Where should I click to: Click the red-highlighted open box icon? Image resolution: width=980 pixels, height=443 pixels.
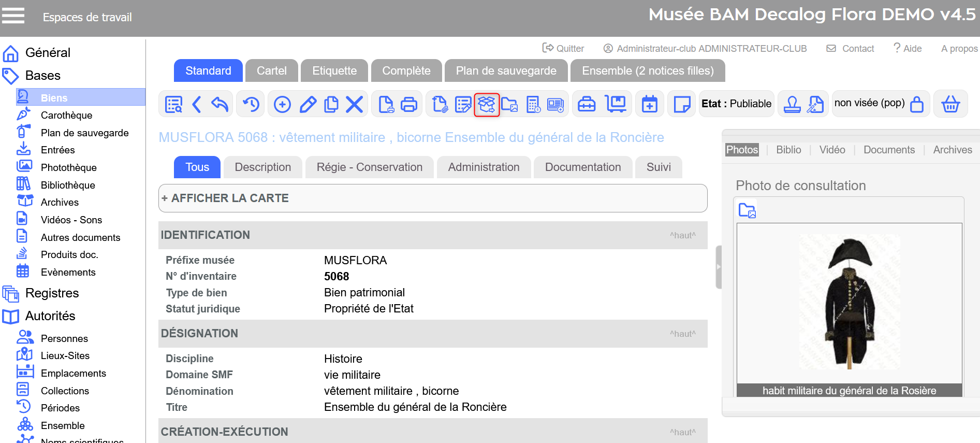coord(487,105)
